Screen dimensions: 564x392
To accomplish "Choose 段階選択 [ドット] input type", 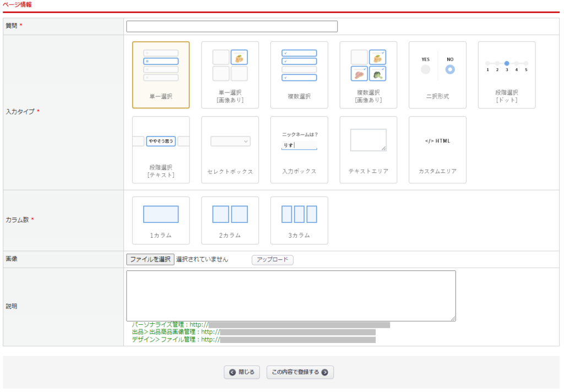I will coord(506,75).
